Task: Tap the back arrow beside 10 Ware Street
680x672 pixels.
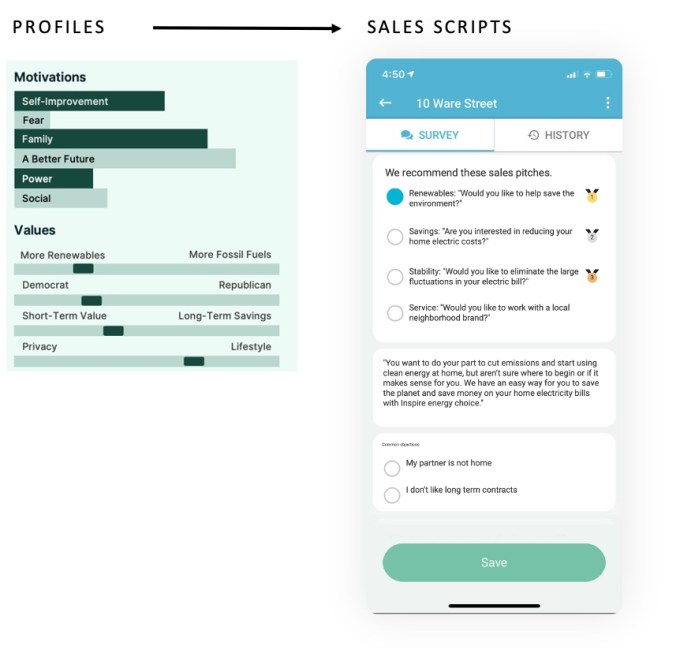Action: click(385, 103)
